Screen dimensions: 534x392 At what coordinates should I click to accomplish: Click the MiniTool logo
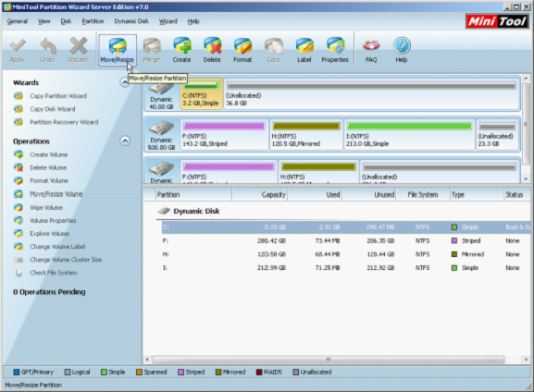click(x=497, y=22)
